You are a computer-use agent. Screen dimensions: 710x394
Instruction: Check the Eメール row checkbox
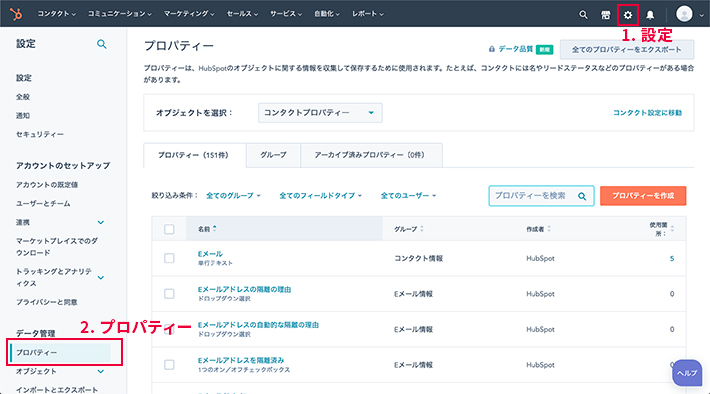(169, 258)
